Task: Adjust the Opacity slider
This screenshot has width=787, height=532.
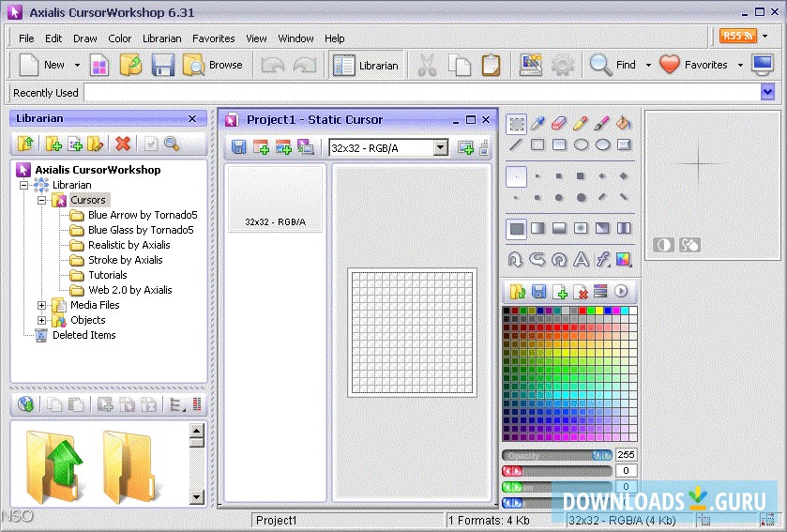Action: tap(557, 455)
